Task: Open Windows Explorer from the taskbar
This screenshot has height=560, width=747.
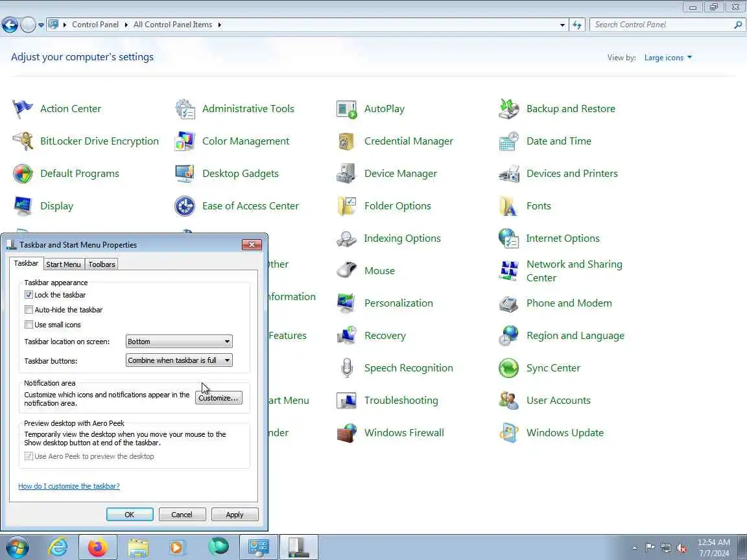Action: pyautogui.click(x=138, y=548)
